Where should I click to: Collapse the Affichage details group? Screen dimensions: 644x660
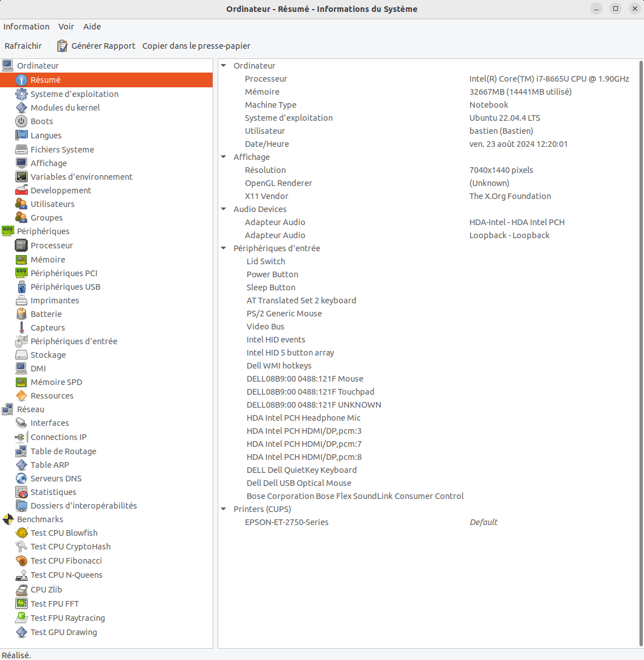(x=223, y=157)
